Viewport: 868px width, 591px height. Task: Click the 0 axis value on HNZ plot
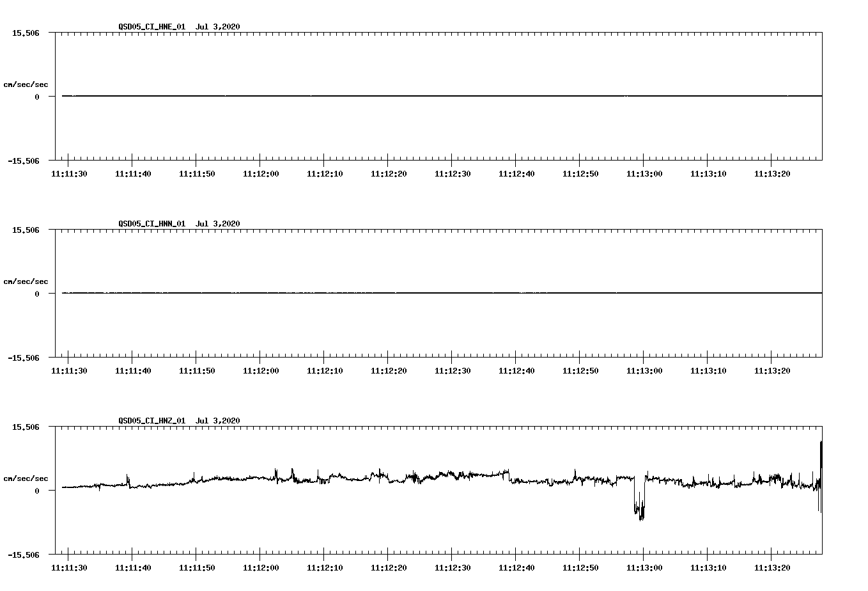(37, 491)
